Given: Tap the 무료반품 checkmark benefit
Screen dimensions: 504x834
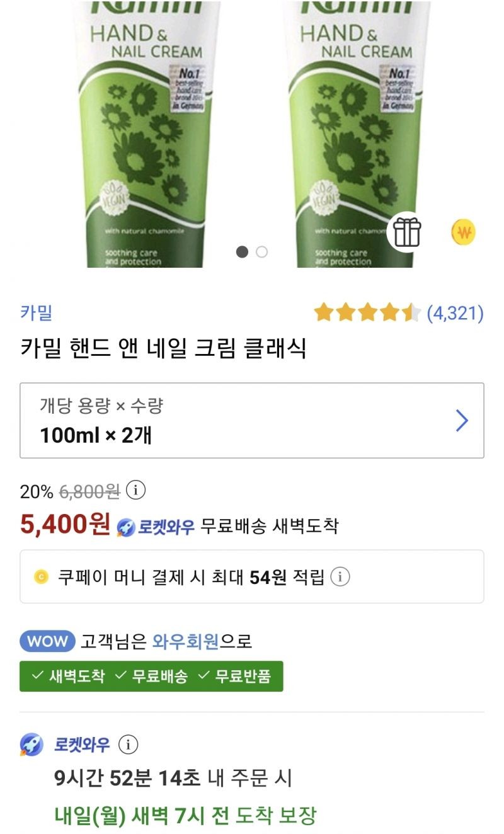Looking at the screenshot, I should click(x=234, y=677).
